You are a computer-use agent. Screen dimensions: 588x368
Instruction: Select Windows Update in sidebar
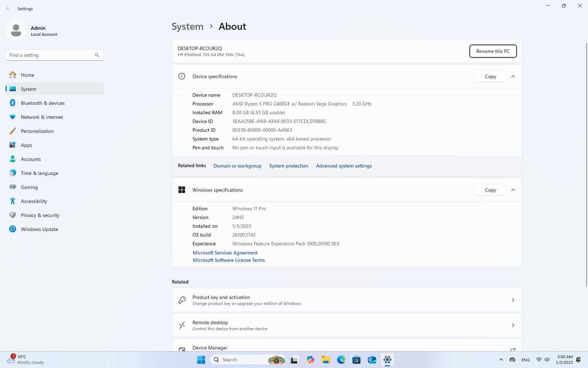click(x=39, y=229)
